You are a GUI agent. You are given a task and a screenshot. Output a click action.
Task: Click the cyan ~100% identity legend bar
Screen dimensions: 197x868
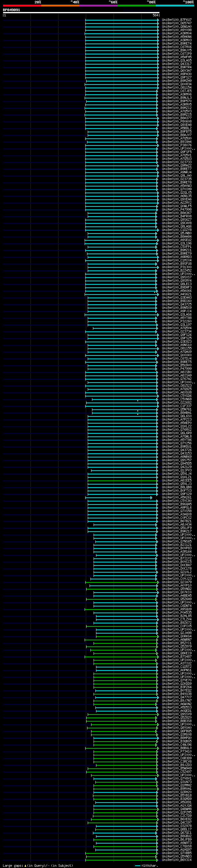click(x=175, y=6)
